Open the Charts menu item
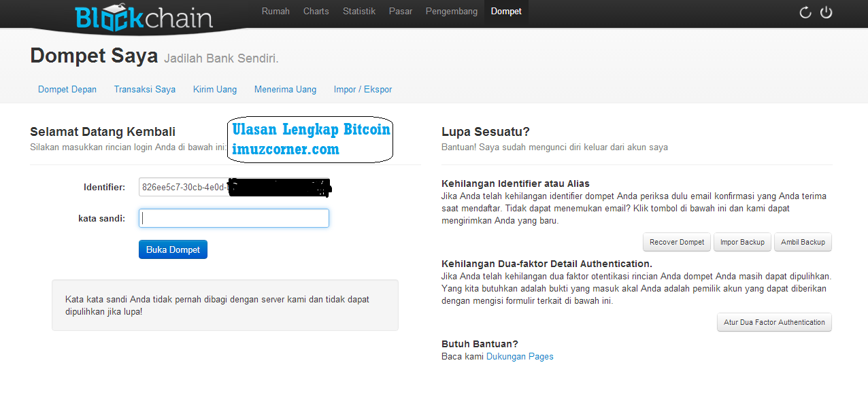868x403 pixels. (x=316, y=12)
